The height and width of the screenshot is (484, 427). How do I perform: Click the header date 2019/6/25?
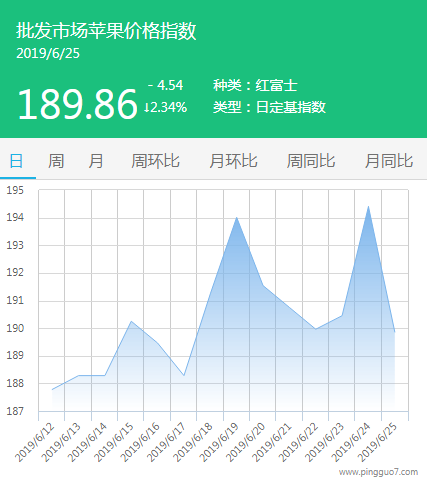[48, 54]
